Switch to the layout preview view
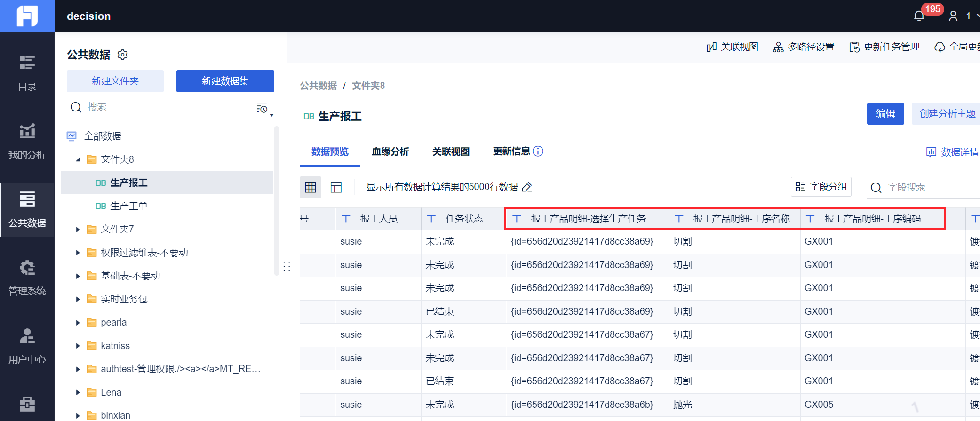 coord(336,187)
